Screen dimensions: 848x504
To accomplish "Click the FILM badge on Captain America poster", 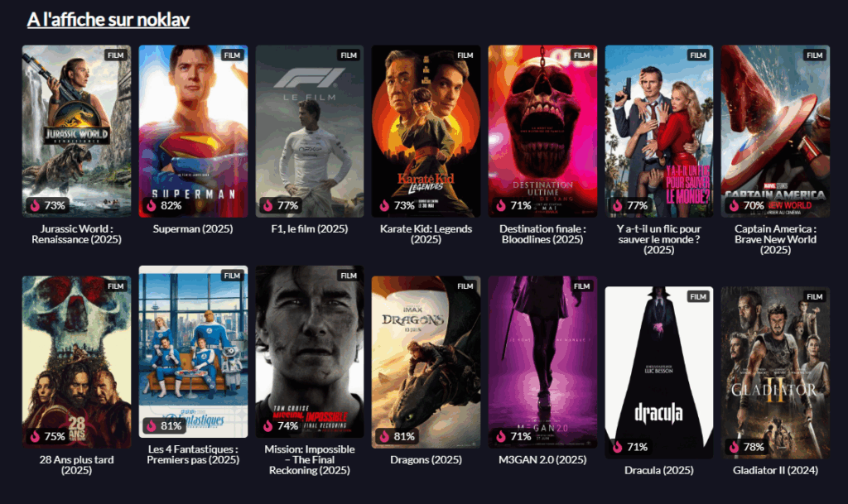I will 815,55.
